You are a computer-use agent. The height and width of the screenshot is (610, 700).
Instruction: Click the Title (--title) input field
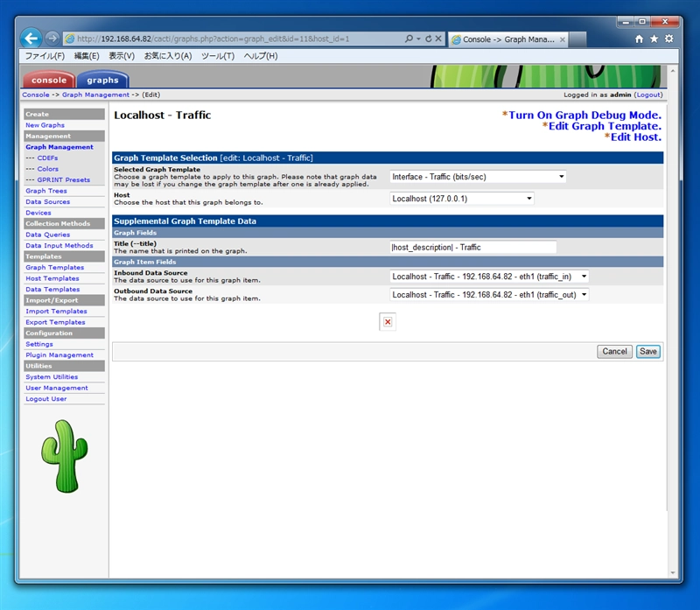tap(473, 248)
